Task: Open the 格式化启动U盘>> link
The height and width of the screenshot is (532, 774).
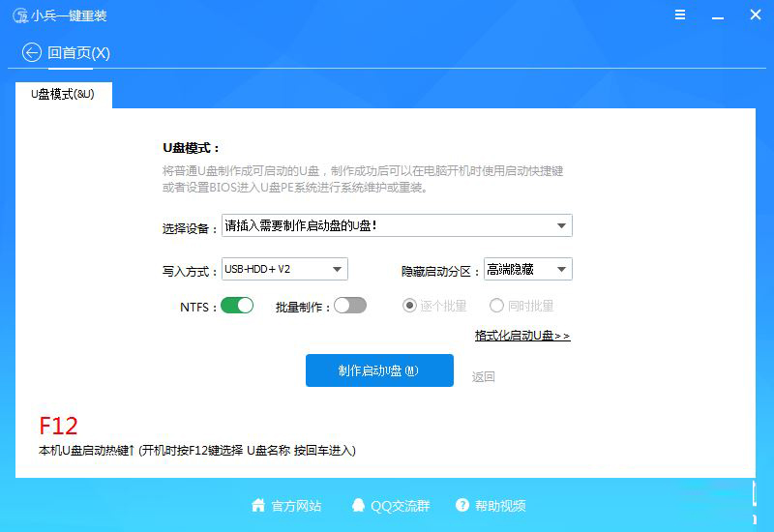Action: point(522,336)
